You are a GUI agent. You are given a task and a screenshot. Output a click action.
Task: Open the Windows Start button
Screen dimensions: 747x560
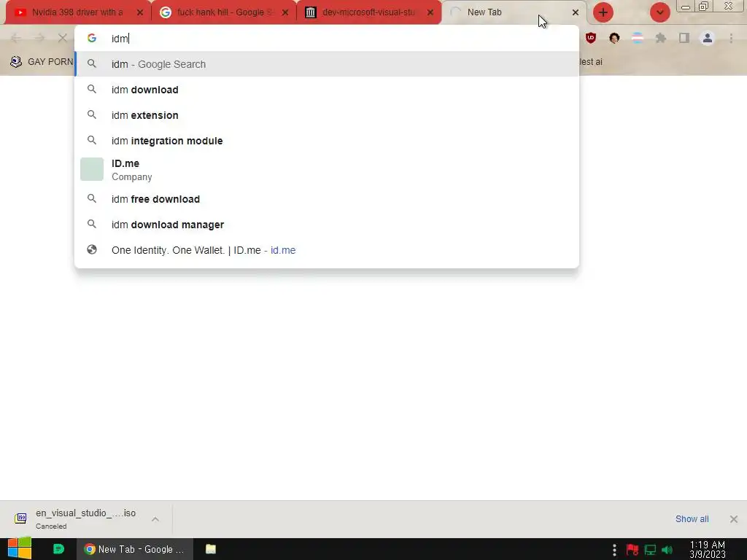(x=20, y=549)
